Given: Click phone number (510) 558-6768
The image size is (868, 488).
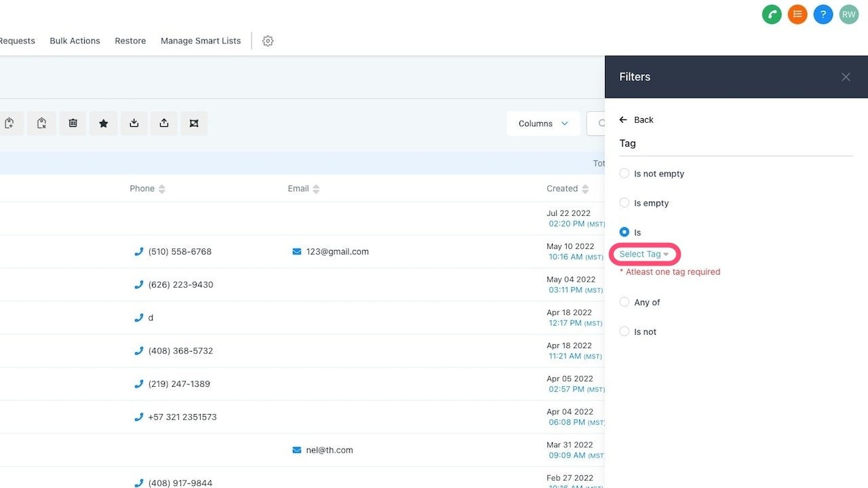Looking at the screenshot, I should click(180, 252).
